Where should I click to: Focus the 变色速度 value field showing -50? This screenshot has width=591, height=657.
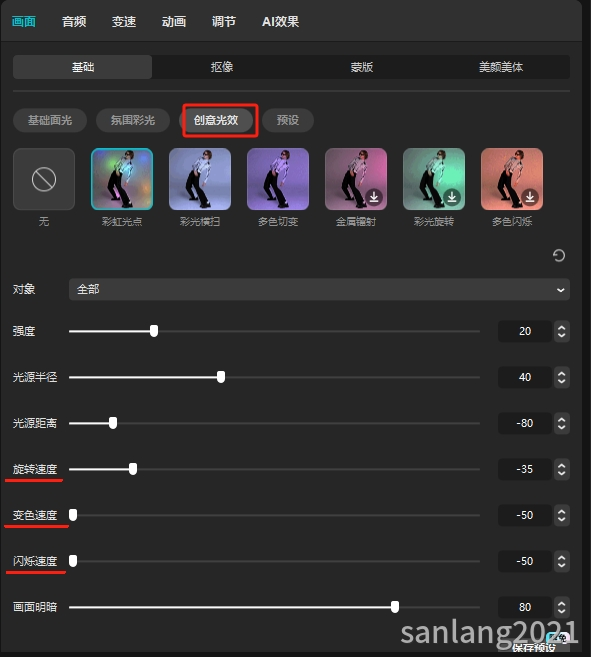click(525, 515)
